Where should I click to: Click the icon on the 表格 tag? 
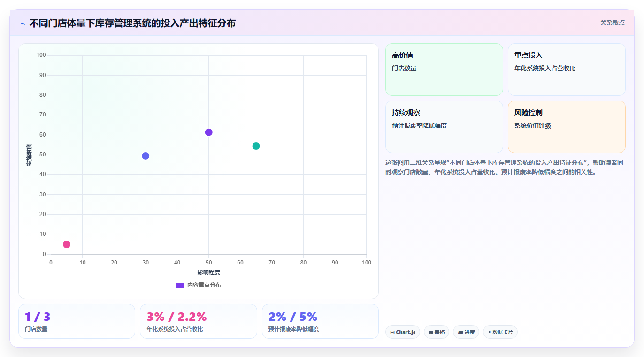[431, 332]
